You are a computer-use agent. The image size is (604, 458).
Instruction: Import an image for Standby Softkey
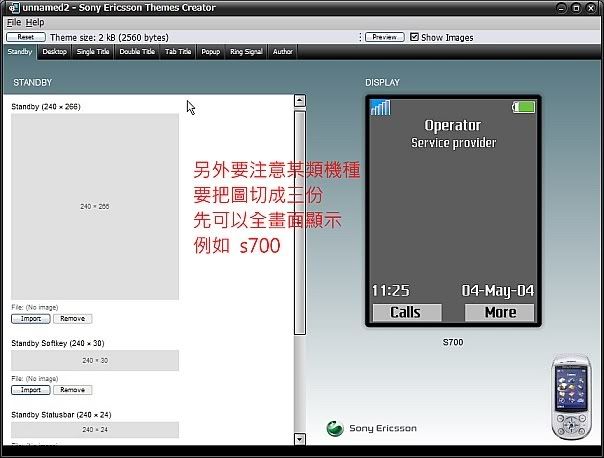coord(31,390)
